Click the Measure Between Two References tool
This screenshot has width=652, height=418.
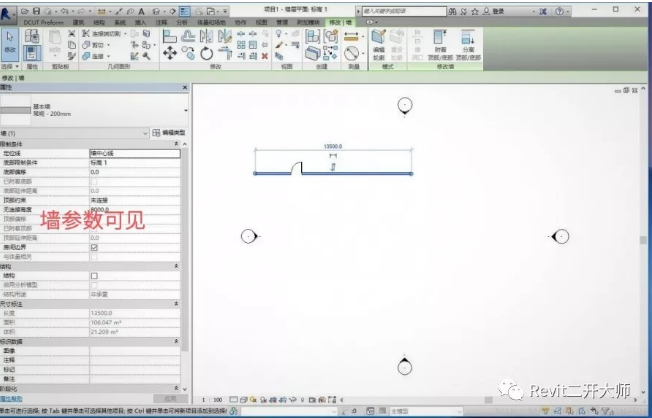(351, 53)
